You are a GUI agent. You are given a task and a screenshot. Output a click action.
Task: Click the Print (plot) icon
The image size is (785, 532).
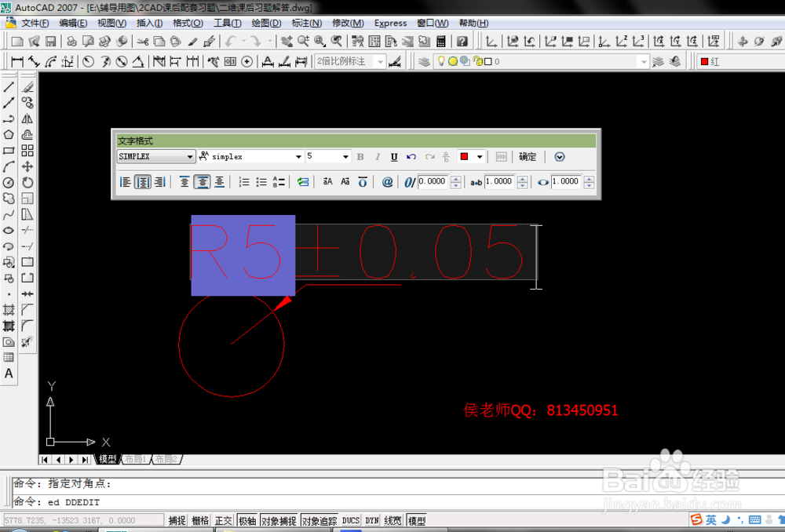[71, 42]
